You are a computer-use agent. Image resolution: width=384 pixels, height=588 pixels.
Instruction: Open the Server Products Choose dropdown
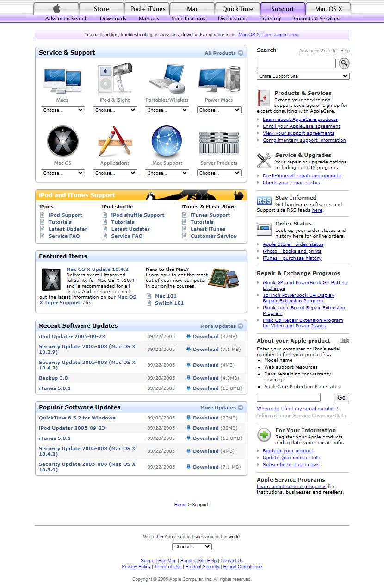(219, 173)
